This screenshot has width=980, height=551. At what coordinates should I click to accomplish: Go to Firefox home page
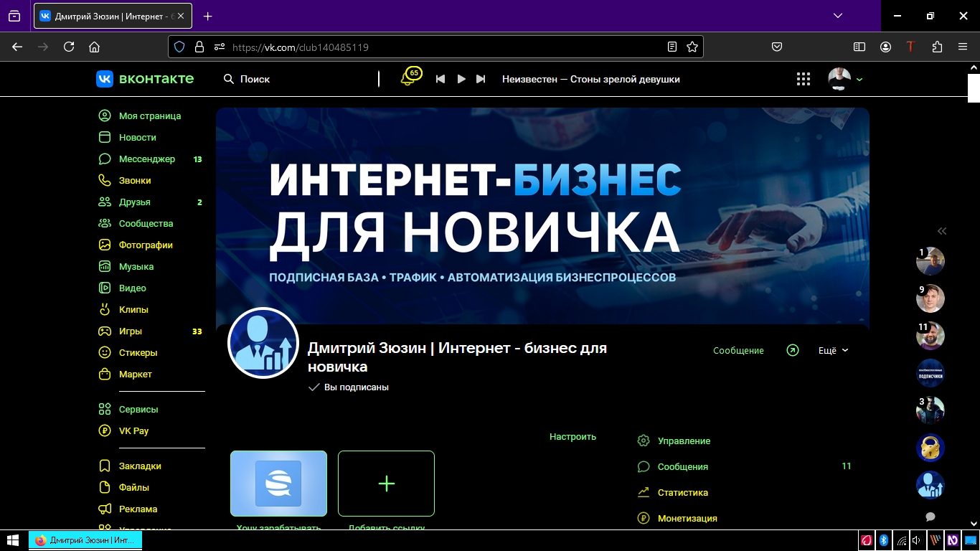point(94,47)
